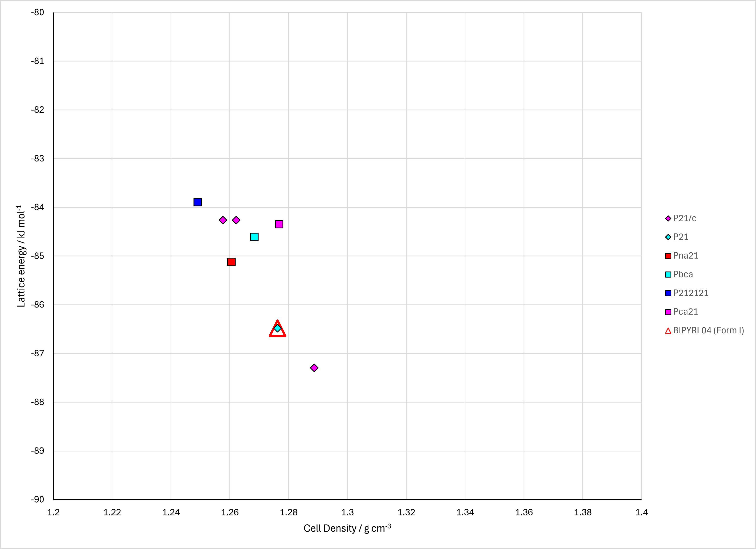Click the -90 y-axis tick label
The image size is (756, 549).
pos(38,499)
